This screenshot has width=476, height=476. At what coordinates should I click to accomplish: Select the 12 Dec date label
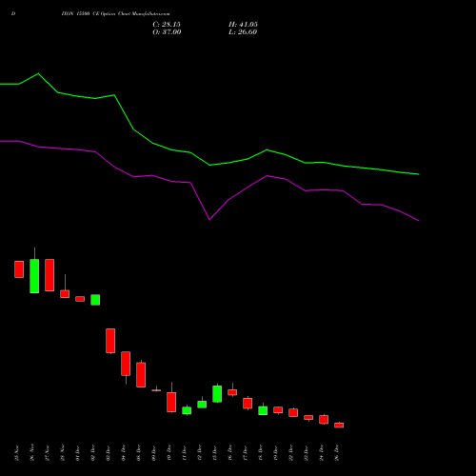(x=200, y=453)
